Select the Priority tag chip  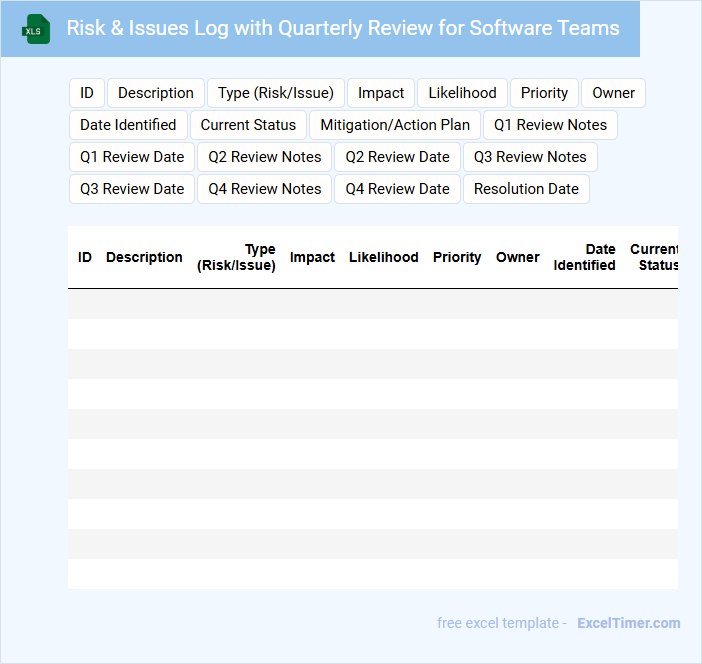click(544, 93)
